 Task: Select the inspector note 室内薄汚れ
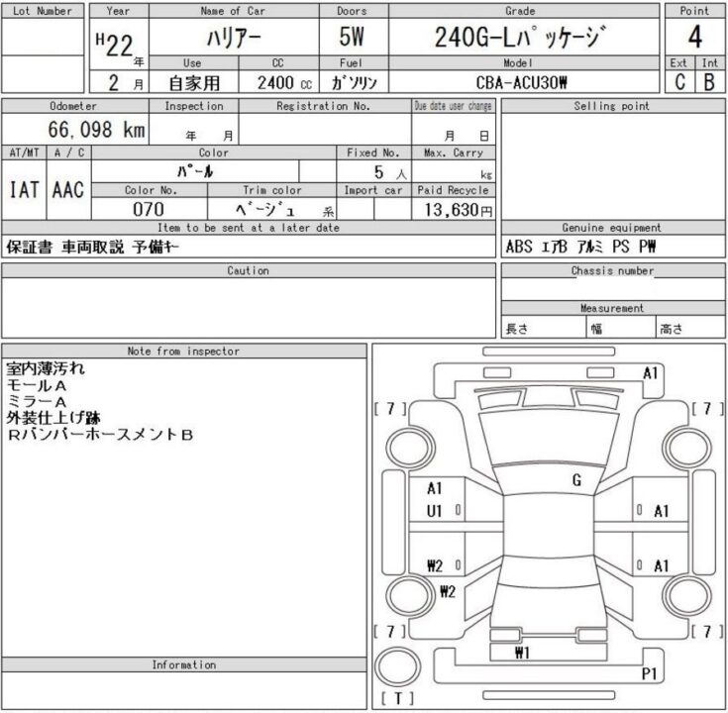coord(46,368)
